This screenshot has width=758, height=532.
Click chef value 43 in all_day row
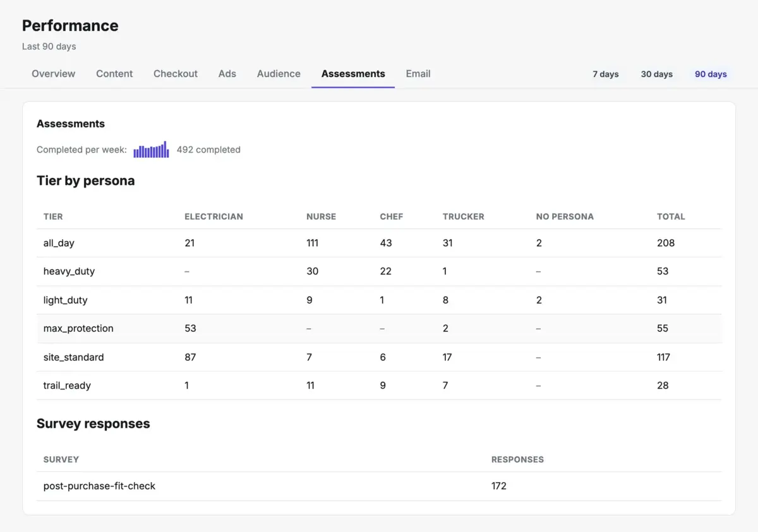click(386, 243)
